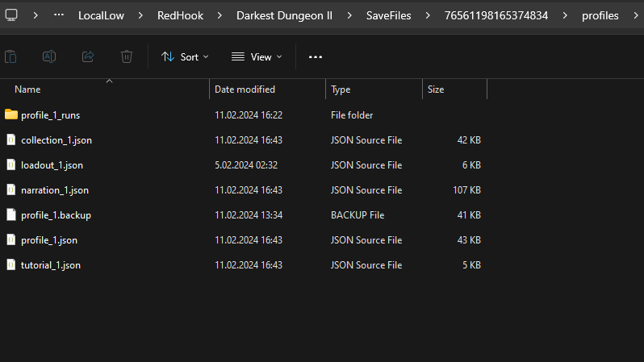Select the collection_1.json file name
Screen dimensions: 644x362
click(56, 140)
